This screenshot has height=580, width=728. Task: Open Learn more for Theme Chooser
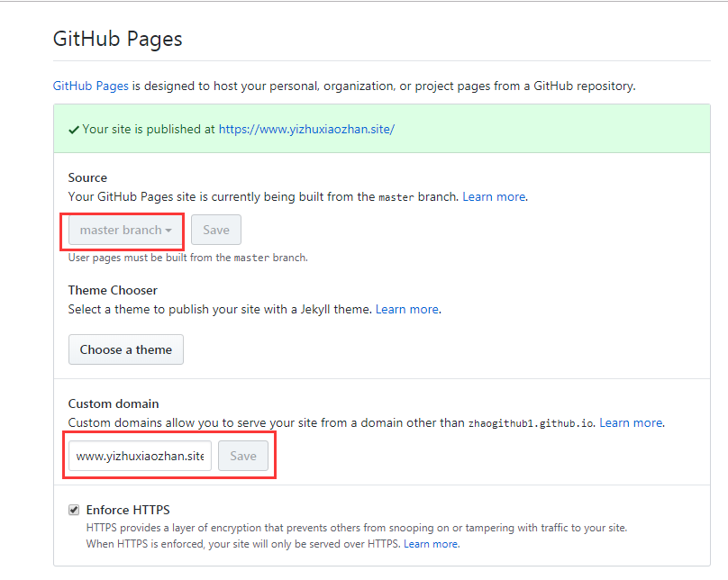click(407, 309)
